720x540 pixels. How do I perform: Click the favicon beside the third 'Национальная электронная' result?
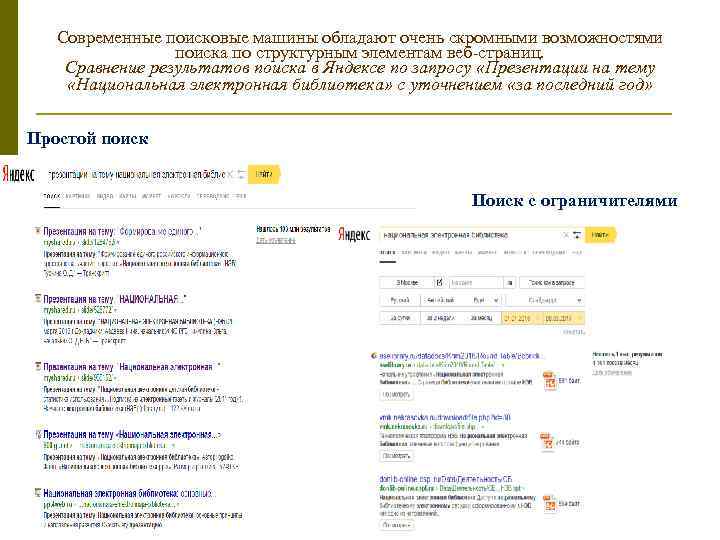38,366
